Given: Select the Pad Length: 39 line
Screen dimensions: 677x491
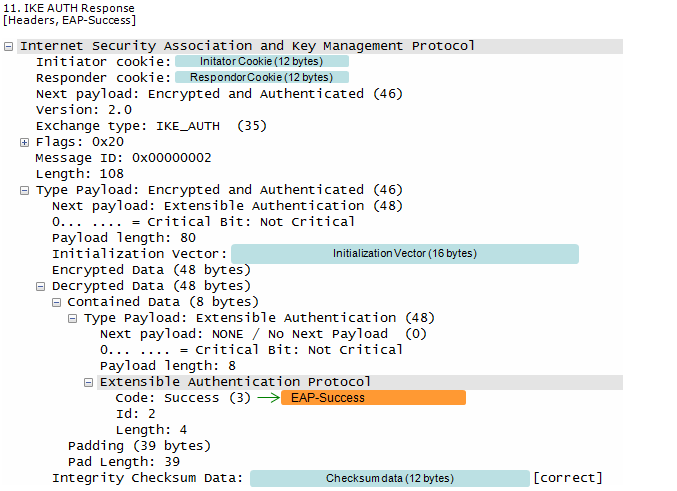Looking at the screenshot, I should (124, 462).
